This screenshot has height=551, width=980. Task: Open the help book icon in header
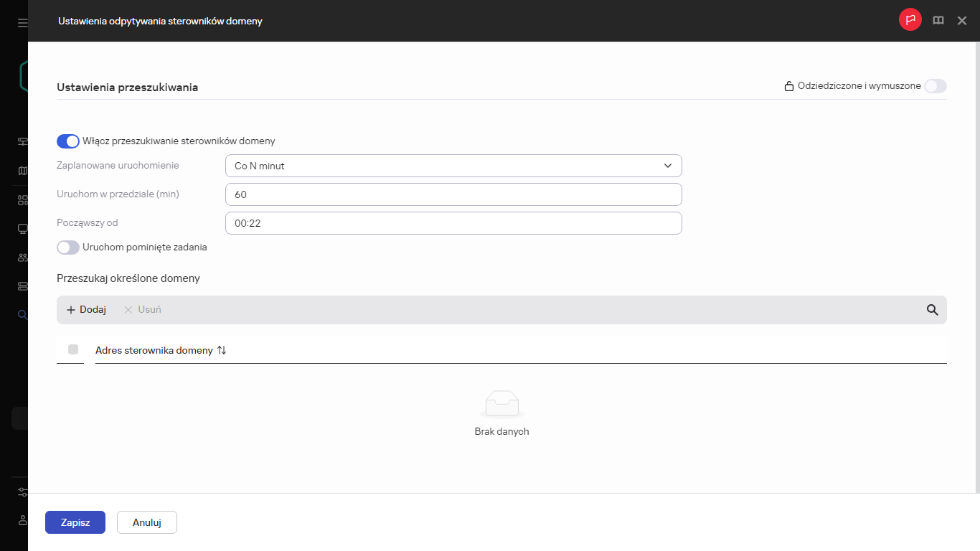pyautogui.click(x=938, y=21)
